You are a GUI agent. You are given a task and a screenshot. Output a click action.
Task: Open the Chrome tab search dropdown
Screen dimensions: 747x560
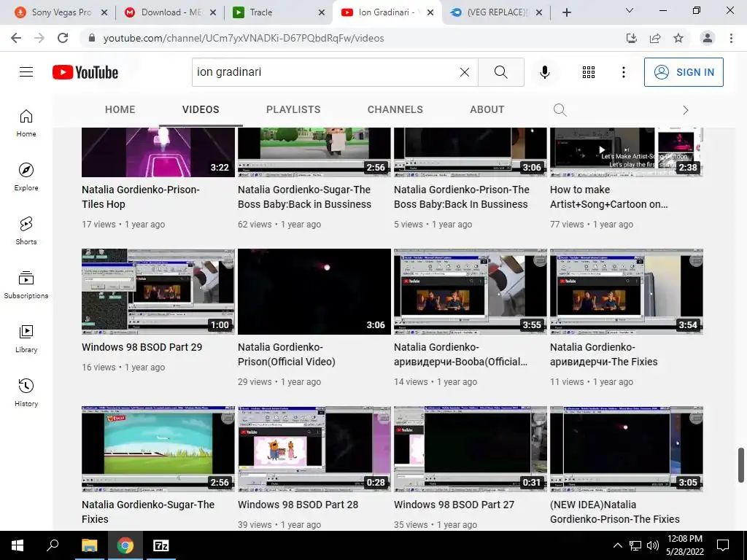[x=630, y=10]
